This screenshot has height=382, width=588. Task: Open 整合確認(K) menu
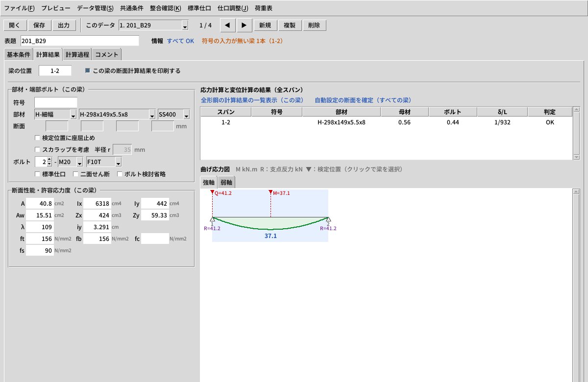(166, 8)
